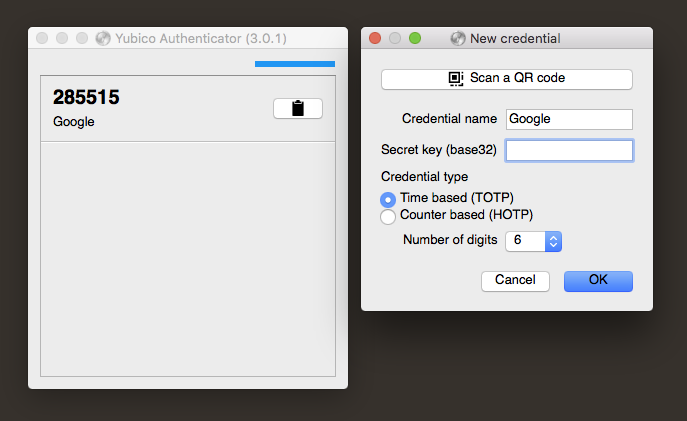The height and width of the screenshot is (421, 687).
Task: Select Counter based (HOTP) radio button
Action: [x=388, y=216]
